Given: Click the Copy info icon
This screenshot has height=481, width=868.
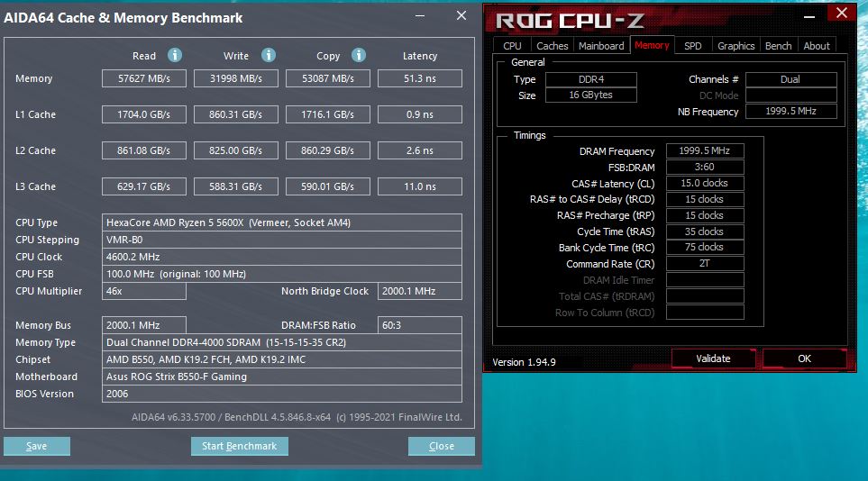Looking at the screenshot, I should 358,55.
